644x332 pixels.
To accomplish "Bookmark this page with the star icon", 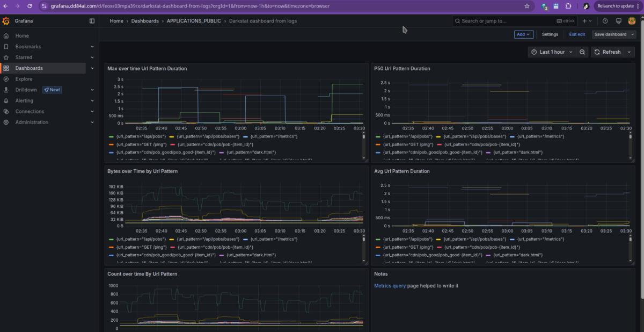I will (x=527, y=6).
